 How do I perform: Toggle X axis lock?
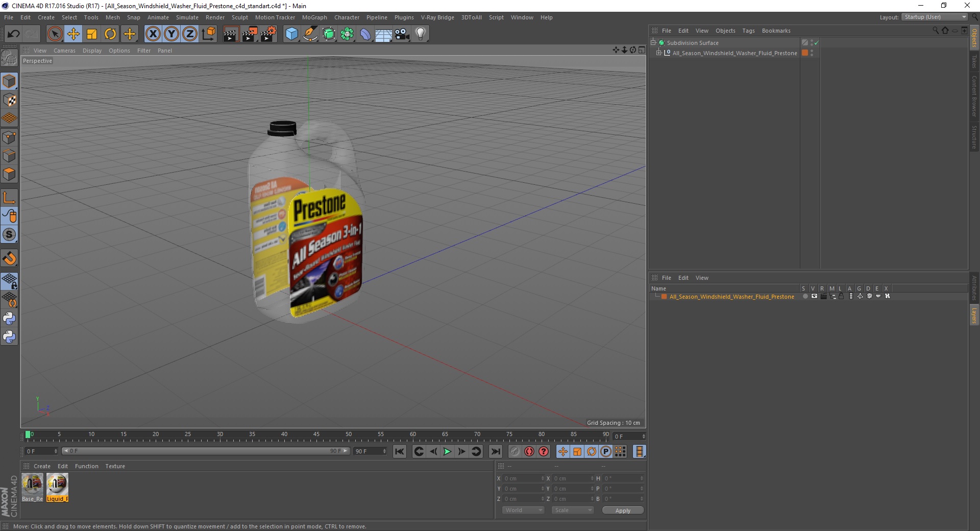point(153,34)
